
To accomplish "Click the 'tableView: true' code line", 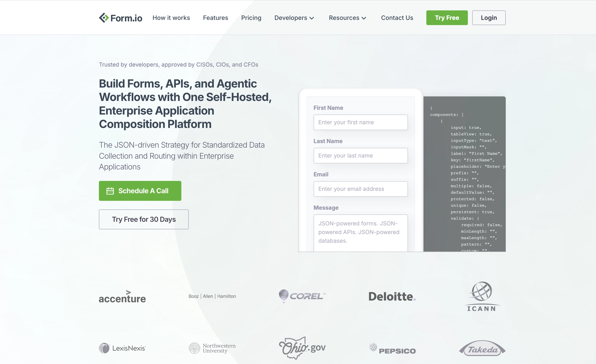I will 471,134.
